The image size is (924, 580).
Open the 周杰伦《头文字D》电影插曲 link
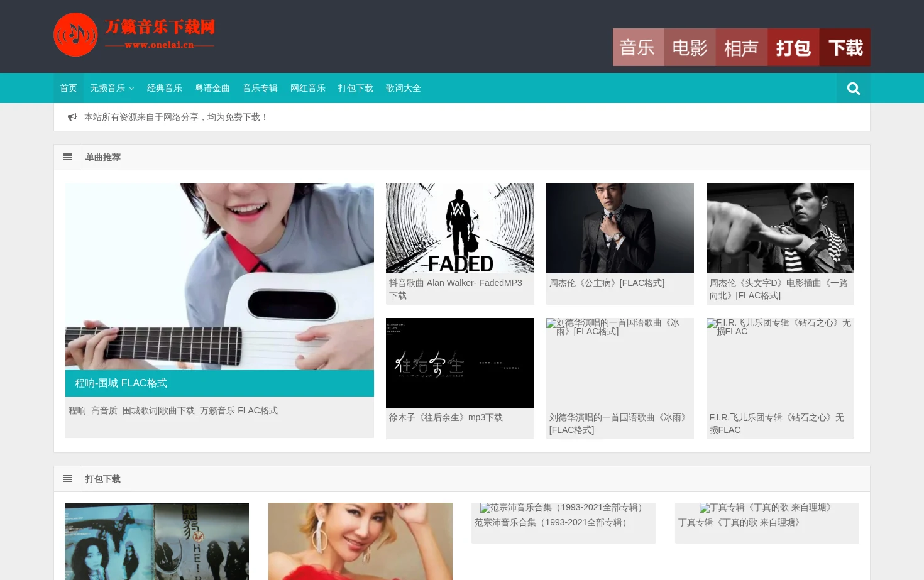tap(779, 289)
